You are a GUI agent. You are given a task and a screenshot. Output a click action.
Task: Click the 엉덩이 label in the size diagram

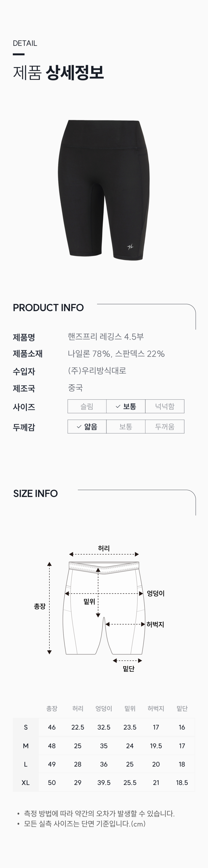[156, 593]
